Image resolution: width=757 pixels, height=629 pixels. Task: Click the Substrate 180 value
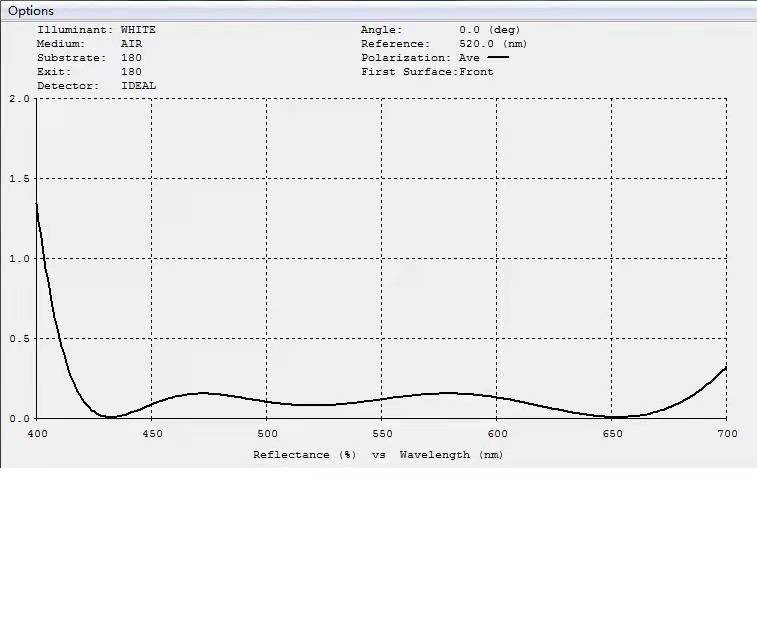[131, 58]
